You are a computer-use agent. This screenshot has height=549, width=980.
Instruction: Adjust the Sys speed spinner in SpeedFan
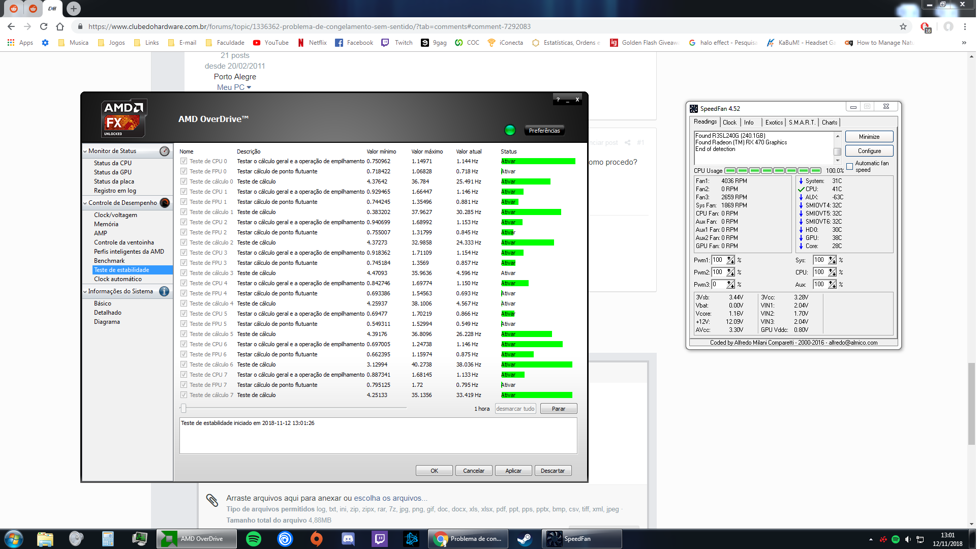pos(832,260)
